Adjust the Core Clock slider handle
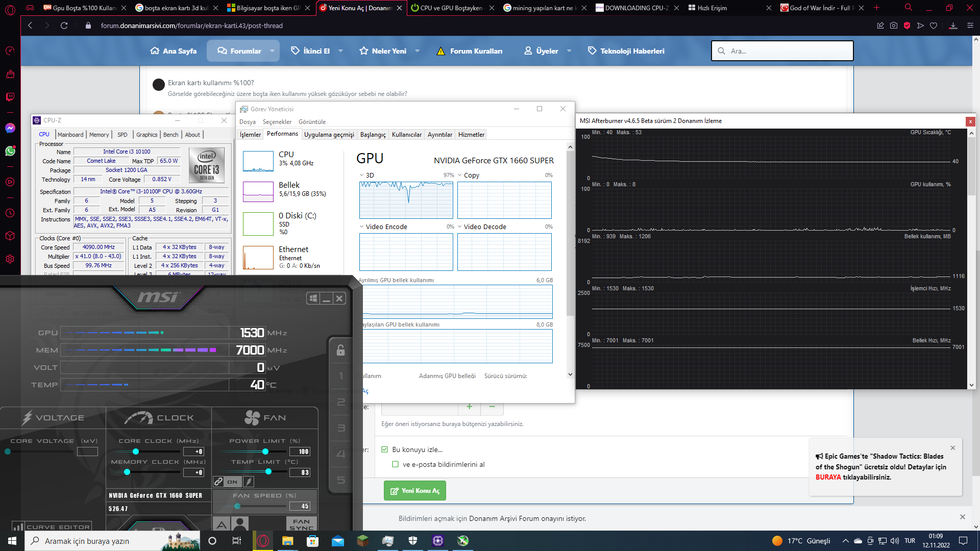The width and height of the screenshot is (980, 551). point(136,452)
